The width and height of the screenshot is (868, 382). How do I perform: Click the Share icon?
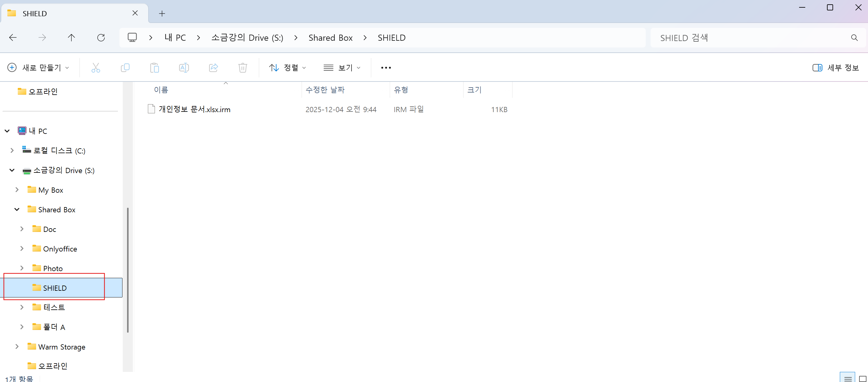tap(213, 68)
